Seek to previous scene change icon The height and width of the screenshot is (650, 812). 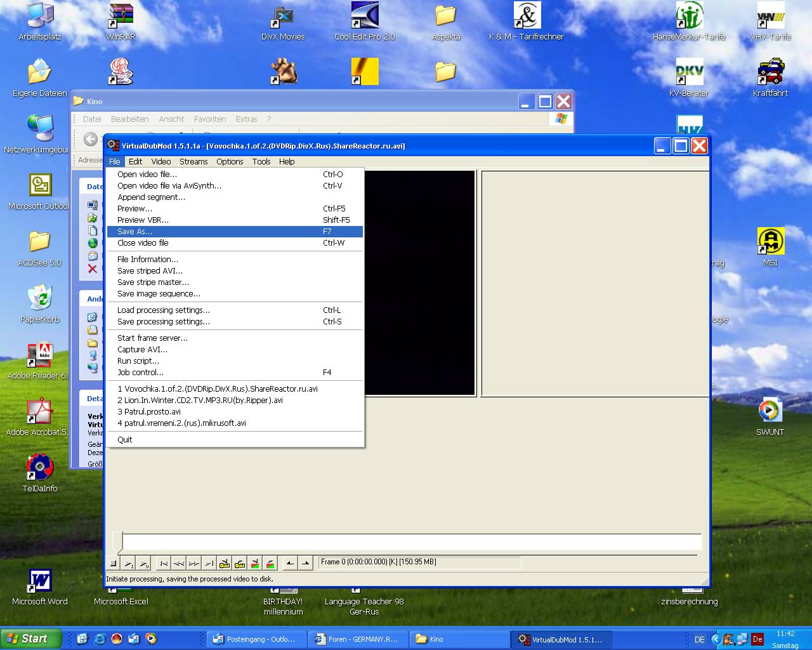(x=255, y=563)
